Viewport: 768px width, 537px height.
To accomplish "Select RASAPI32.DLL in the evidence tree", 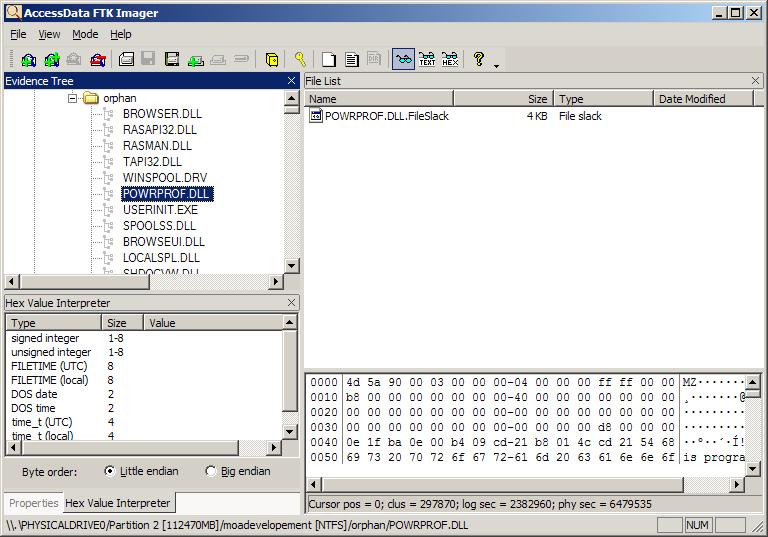I will tap(160, 130).
